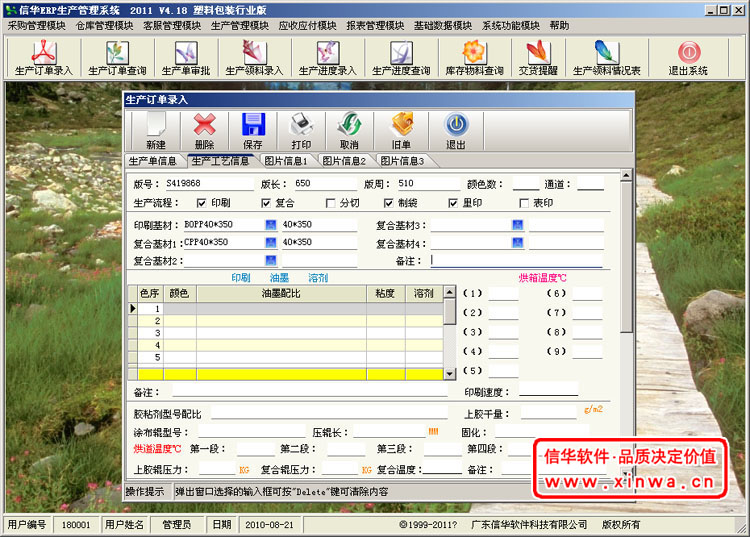This screenshot has width=750, height=537.
Task: Open the 应收应付模块 menu
Action: (x=308, y=25)
